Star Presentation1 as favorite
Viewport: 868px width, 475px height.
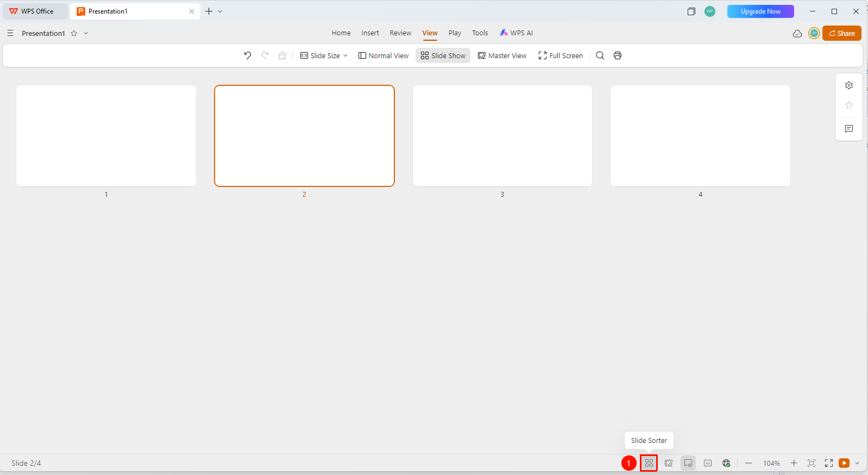pyautogui.click(x=74, y=33)
